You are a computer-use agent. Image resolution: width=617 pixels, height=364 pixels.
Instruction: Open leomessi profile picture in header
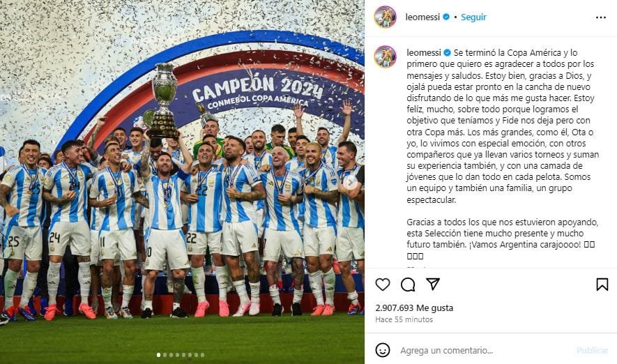(x=385, y=17)
